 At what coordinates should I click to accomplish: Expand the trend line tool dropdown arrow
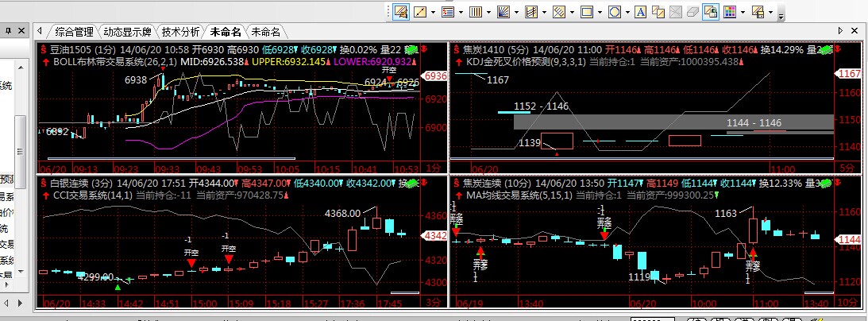tap(432, 12)
